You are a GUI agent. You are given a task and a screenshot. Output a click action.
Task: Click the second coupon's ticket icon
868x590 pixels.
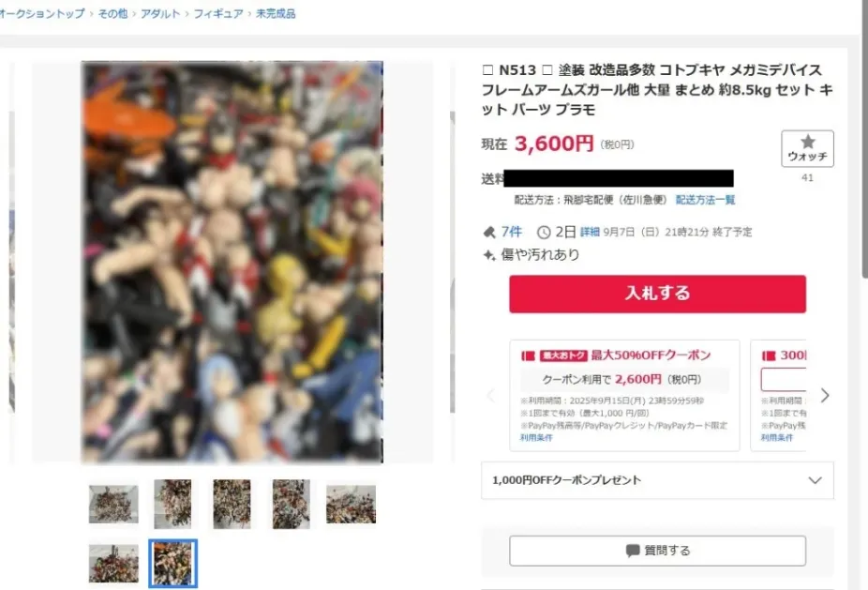[769, 356]
